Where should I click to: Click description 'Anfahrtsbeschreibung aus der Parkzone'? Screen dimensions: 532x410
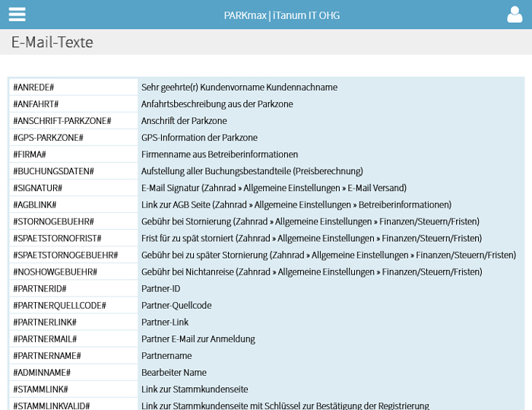(217, 104)
